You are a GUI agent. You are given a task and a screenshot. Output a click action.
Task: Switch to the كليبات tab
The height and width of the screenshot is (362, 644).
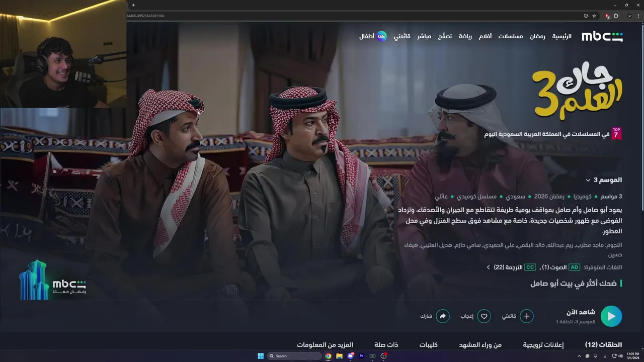[x=429, y=345]
